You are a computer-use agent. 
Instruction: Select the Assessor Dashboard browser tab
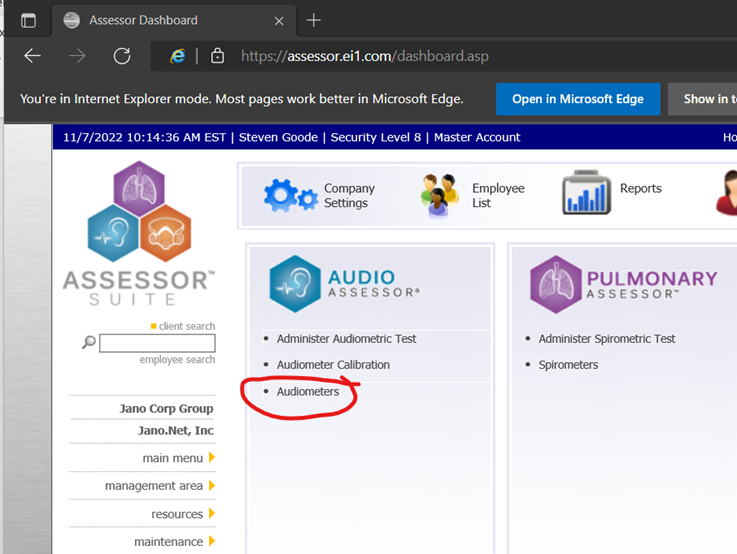pyautogui.click(x=174, y=20)
